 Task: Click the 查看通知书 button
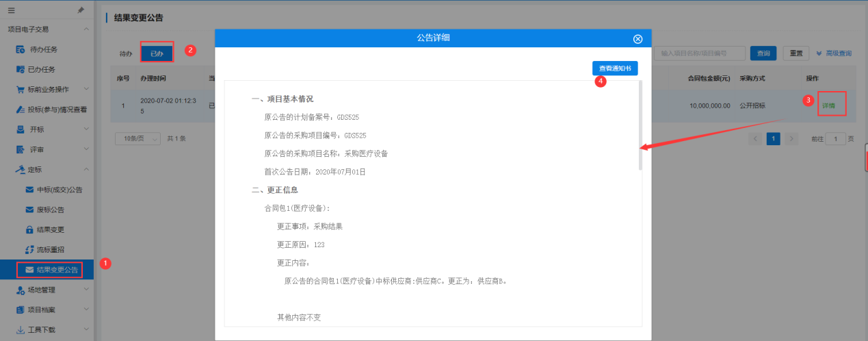pyautogui.click(x=615, y=68)
